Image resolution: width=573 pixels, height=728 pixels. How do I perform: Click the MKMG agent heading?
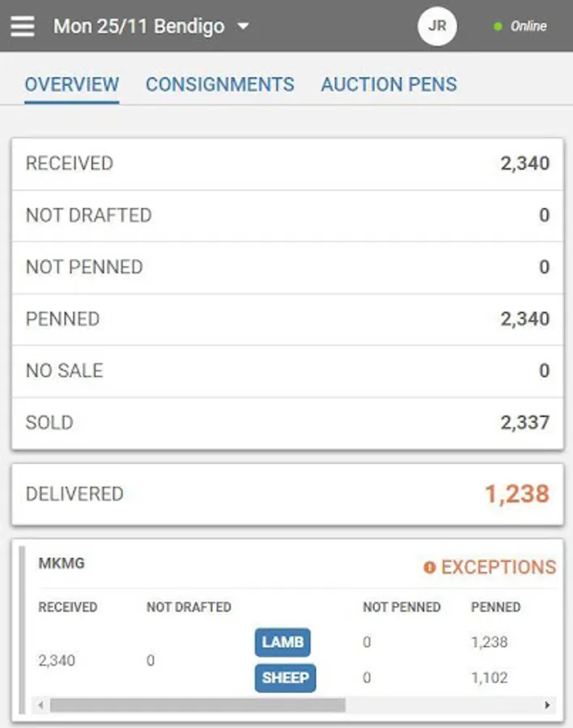[62, 563]
